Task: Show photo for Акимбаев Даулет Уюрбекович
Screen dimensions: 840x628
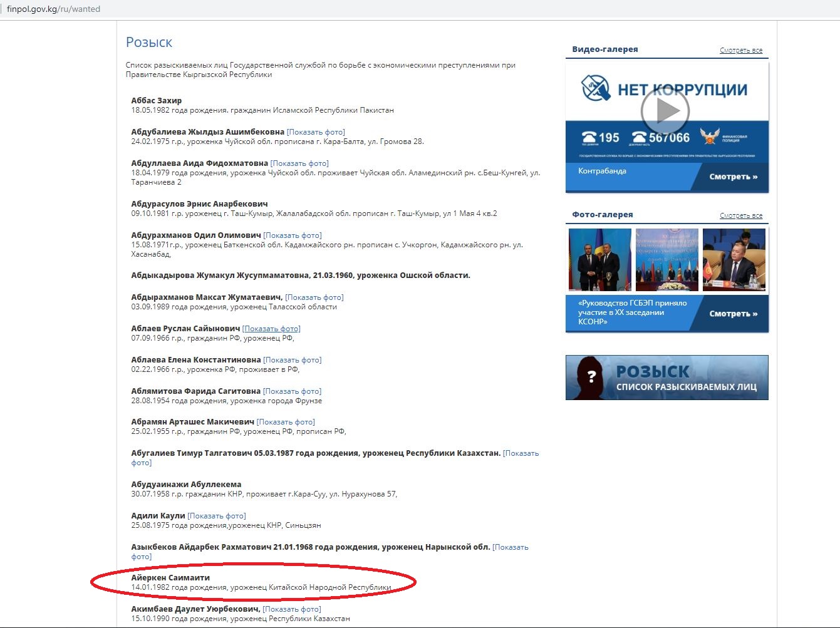Action: tap(292, 609)
